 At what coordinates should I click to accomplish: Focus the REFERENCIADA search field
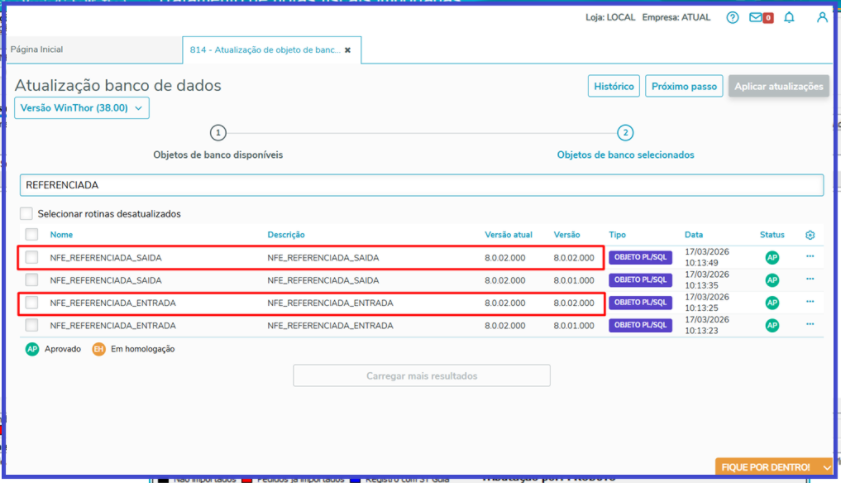pyautogui.click(x=422, y=185)
